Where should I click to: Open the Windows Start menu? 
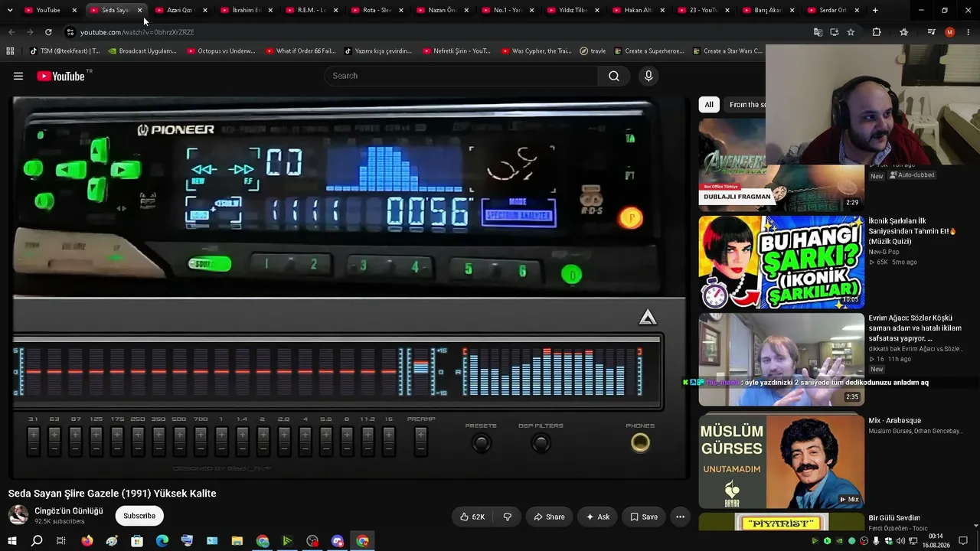coord(12,541)
